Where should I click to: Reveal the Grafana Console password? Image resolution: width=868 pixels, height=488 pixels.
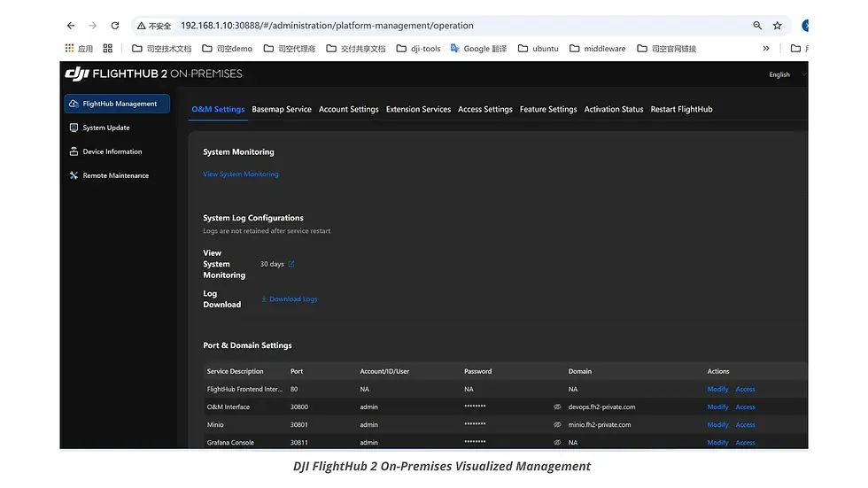[x=557, y=442]
